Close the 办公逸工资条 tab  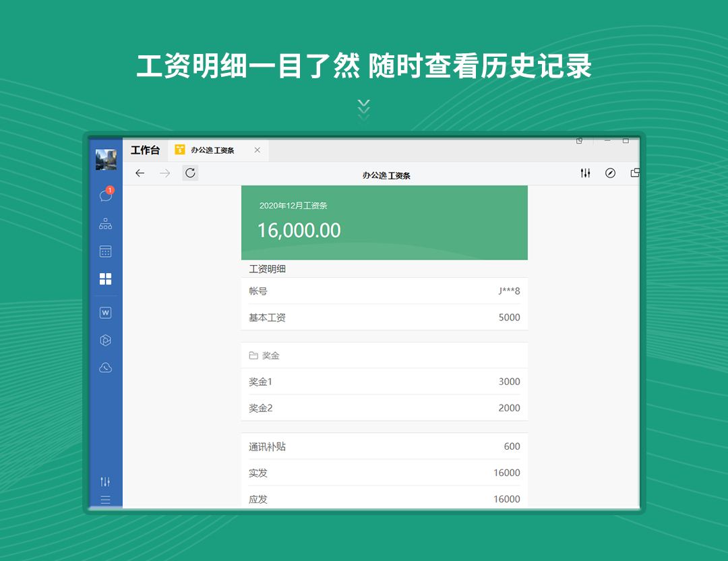(257, 150)
